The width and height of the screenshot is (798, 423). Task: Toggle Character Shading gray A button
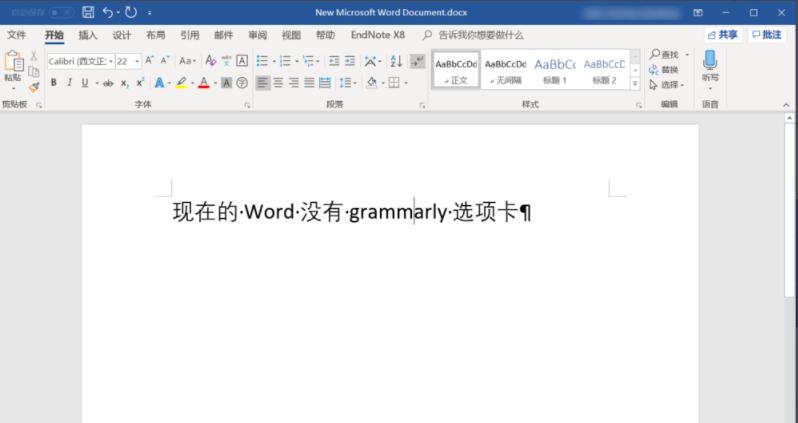coord(226,82)
